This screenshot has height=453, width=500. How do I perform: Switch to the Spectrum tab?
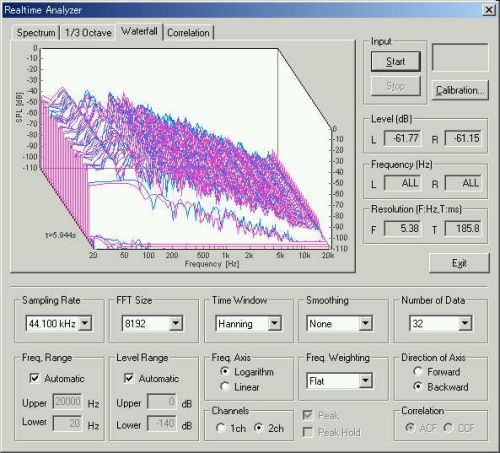[x=36, y=33]
